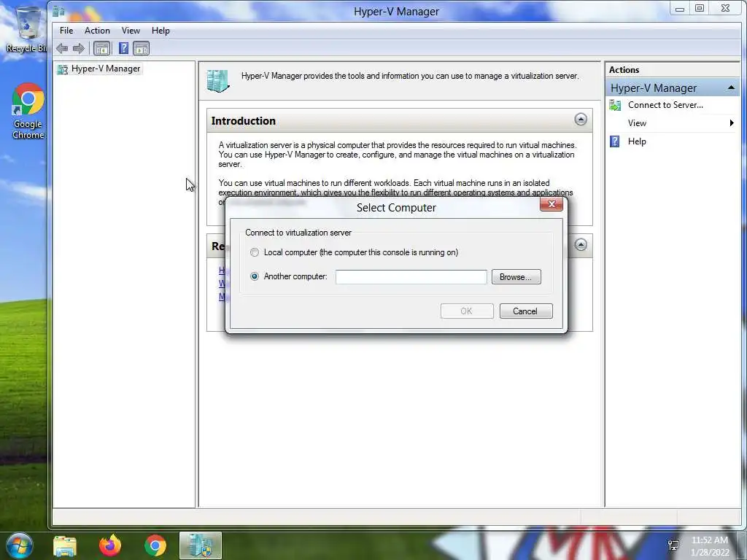Launch Chrome from the taskbar

155,545
